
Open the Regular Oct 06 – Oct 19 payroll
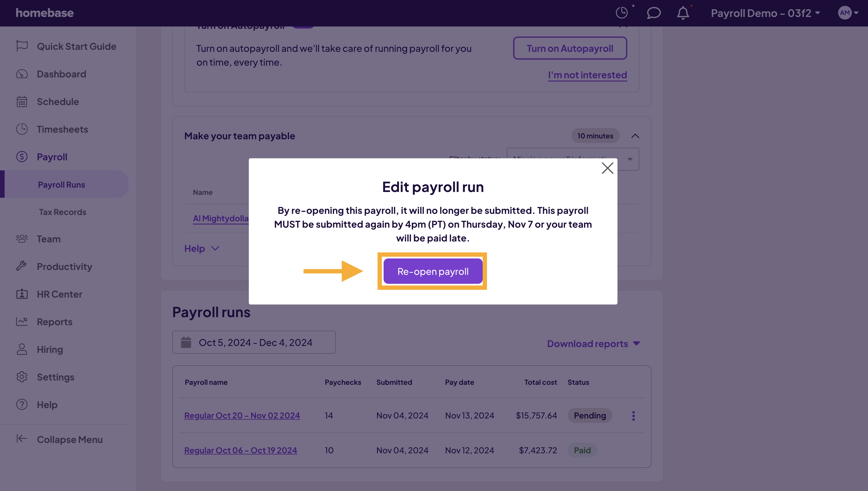(240, 450)
